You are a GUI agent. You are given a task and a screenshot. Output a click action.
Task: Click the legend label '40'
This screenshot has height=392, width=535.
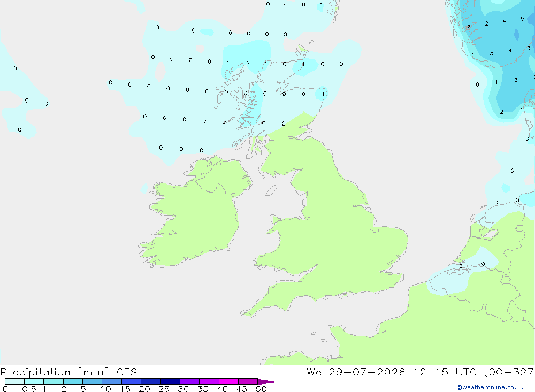[223, 389]
